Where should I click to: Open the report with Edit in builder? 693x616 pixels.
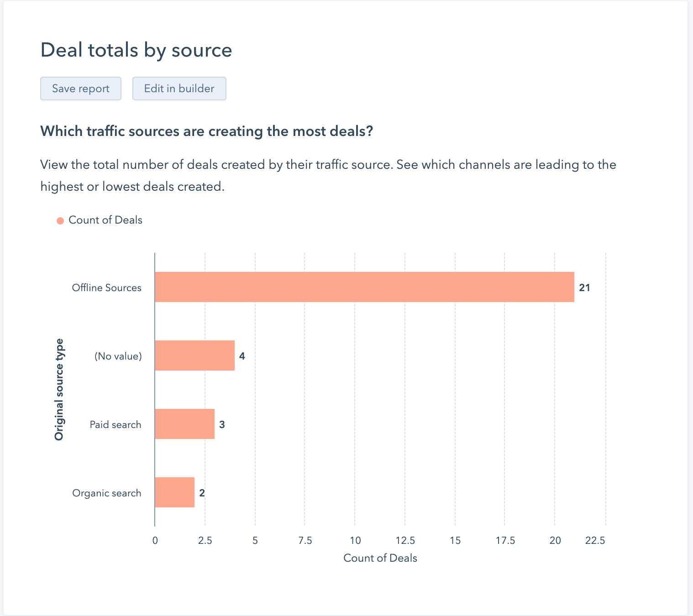[x=179, y=89]
